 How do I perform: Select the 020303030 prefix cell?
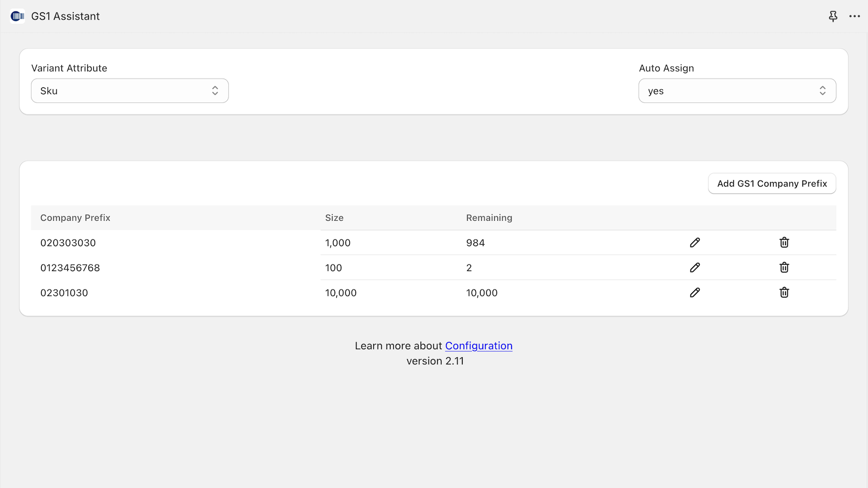pyautogui.click(x=68, y=243)
